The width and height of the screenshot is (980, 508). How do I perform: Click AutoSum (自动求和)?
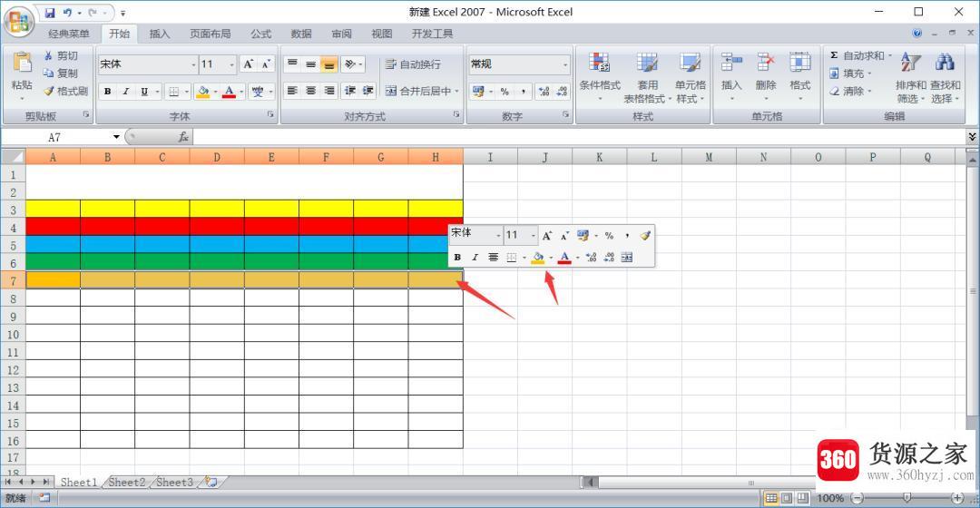pyautogui.click(x=860, y=55)
